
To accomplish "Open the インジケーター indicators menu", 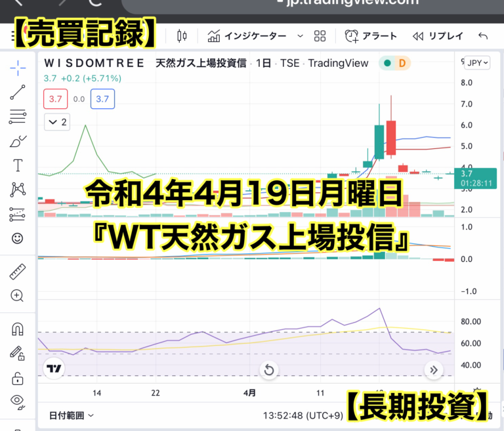I will click(x=247, y=36).
